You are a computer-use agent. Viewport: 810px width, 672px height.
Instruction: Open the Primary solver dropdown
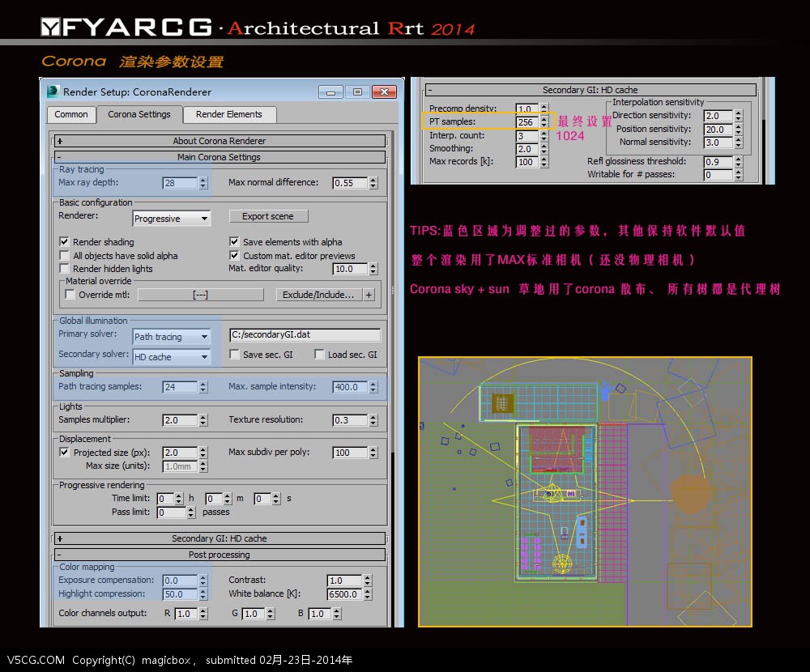tap(172, 337)
